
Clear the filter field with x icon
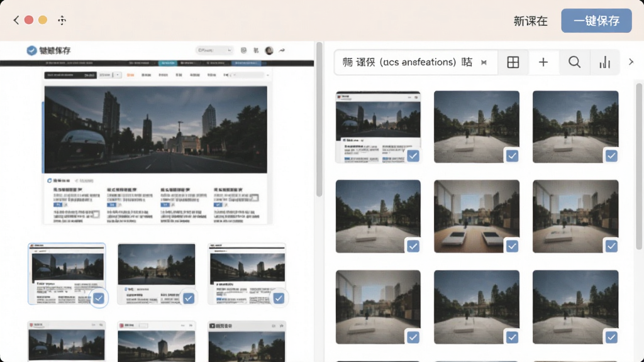click(484, 62)
